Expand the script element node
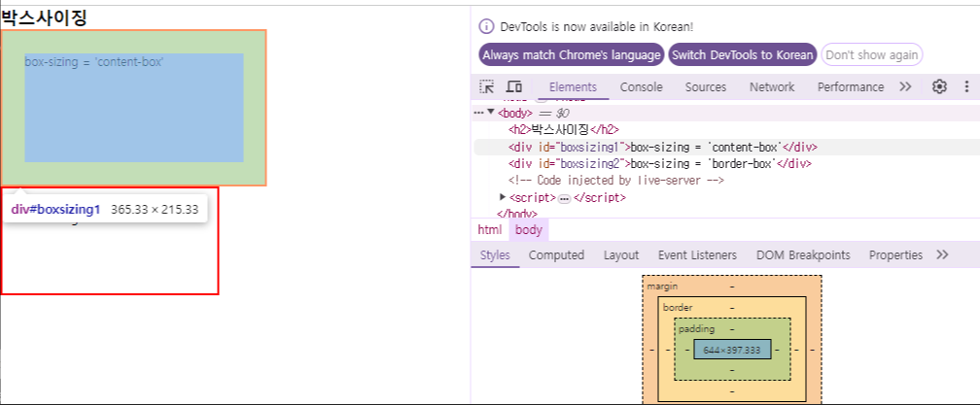The image size is (980, 405). 503,197
